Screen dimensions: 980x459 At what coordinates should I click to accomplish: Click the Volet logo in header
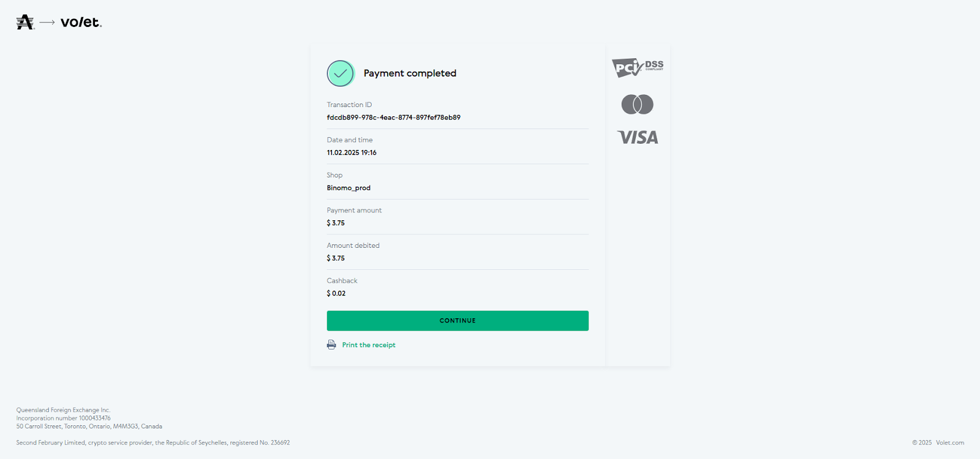(81, 23)
